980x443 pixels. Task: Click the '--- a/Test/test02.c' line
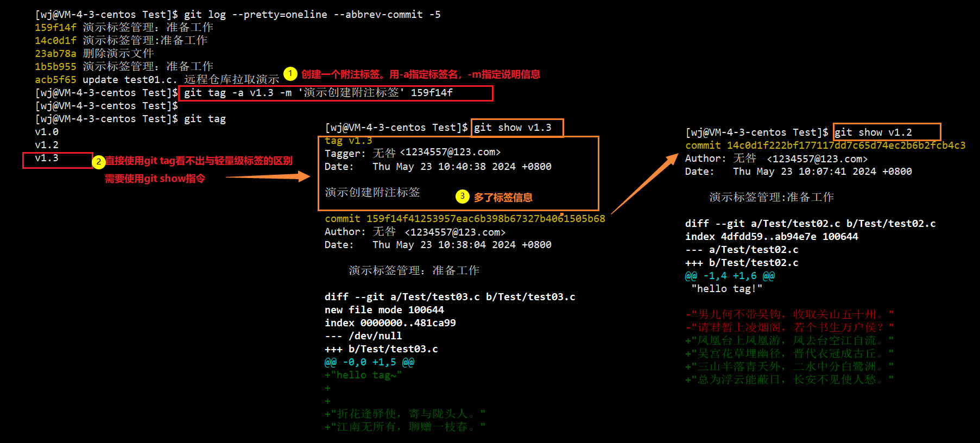tap(742, 250)
